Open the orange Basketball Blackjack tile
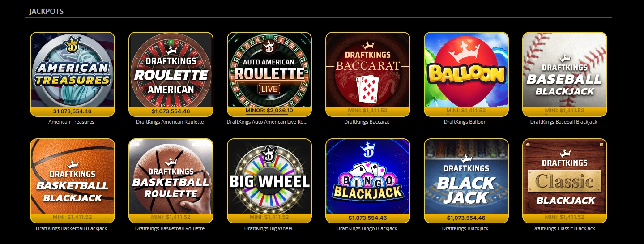The width and height of the screenshot is (644, 244). click(x=72, y=180)
